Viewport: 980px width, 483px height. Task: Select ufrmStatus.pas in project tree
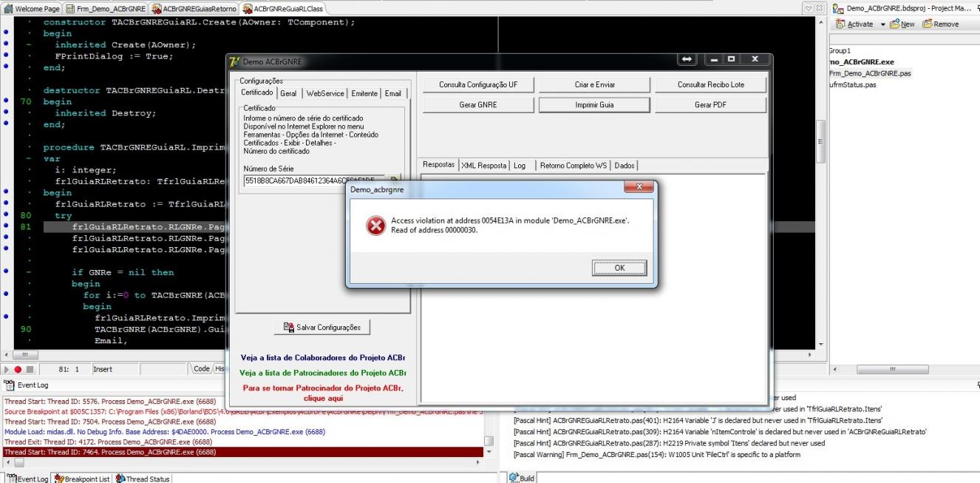(853, 84)
